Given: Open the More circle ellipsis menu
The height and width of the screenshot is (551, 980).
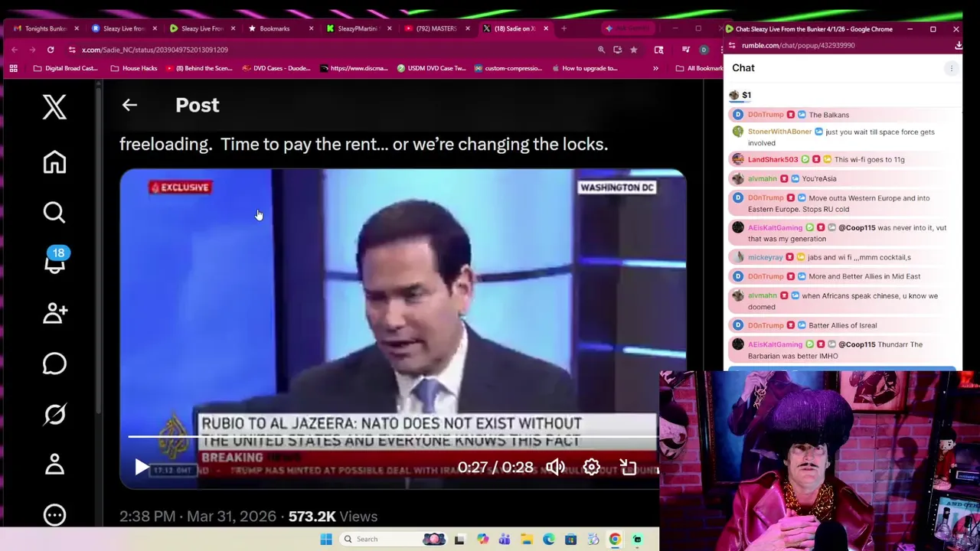Looking at the screenshot, I should 54,515.
